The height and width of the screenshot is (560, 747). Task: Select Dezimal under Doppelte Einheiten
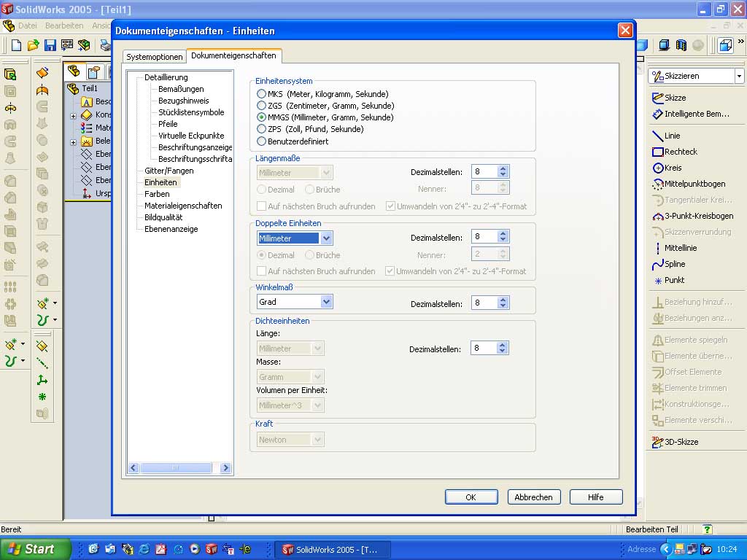tap(261, 254)
